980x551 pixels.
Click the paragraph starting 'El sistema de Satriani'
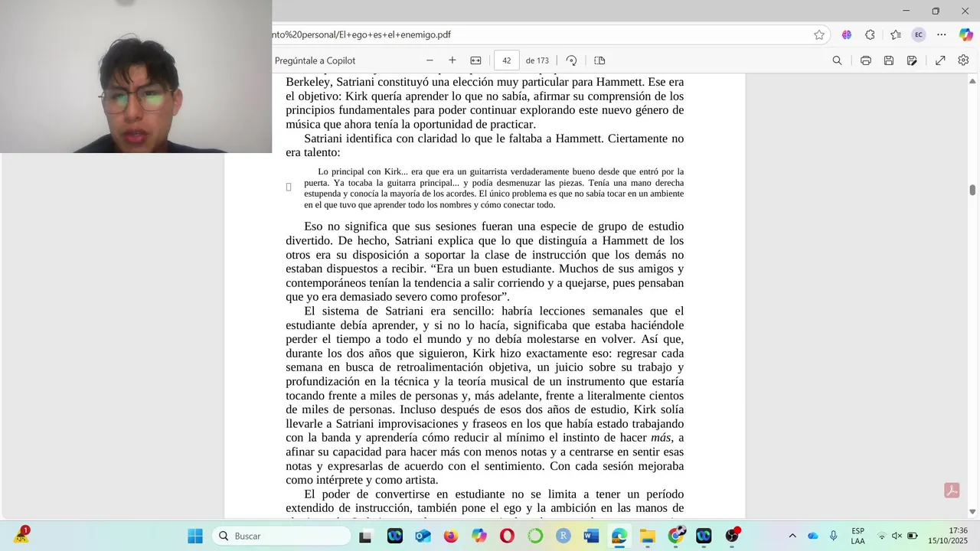[x=485, y=396]
